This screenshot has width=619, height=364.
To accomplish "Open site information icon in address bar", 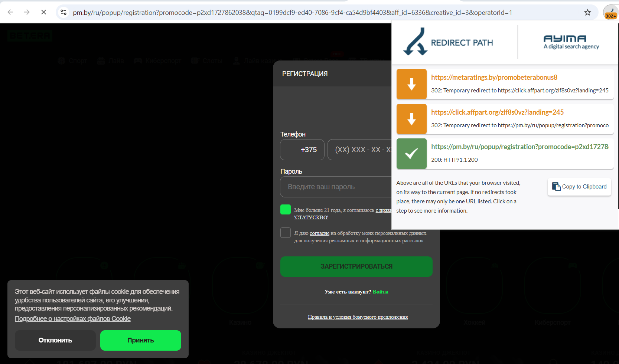I will tap(63, 12).
